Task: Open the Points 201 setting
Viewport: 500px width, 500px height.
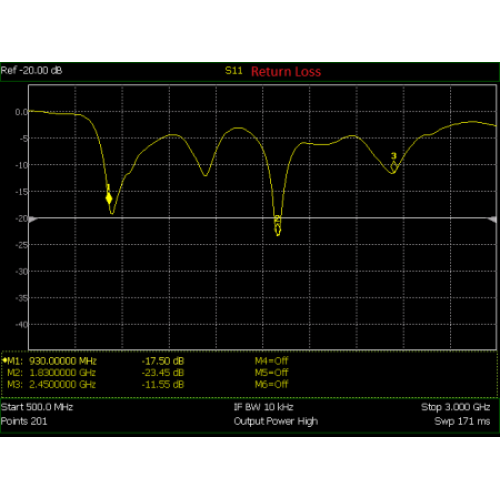Action: click(x=24, y=421)
